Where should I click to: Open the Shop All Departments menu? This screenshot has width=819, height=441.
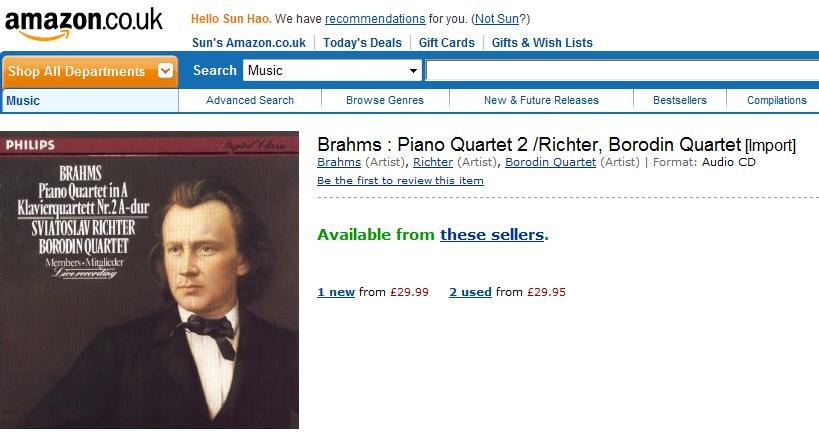(90, 71)
